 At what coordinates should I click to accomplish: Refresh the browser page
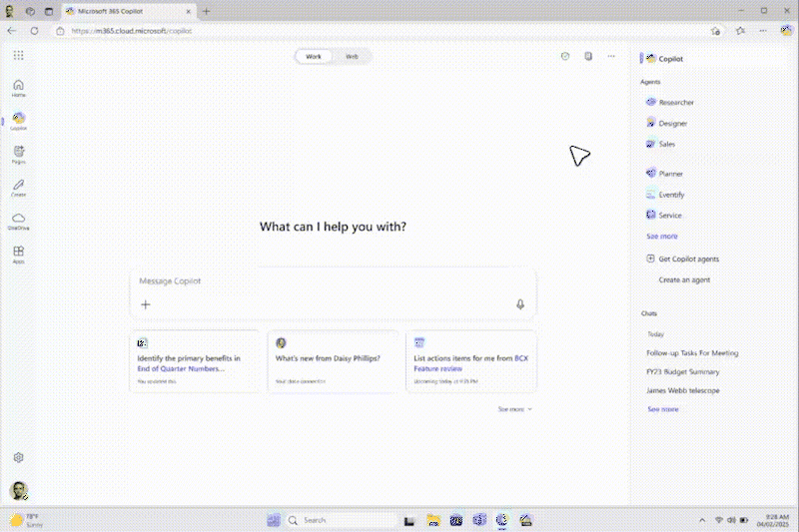(34, 31)
